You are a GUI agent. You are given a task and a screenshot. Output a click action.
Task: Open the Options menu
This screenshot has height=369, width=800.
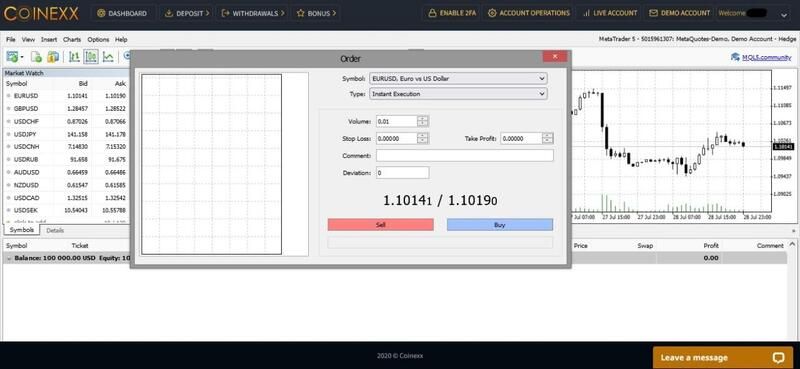98,39
